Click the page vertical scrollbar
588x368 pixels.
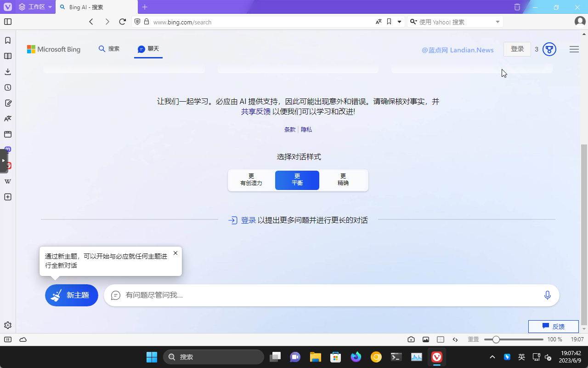[x=584, y=234]
